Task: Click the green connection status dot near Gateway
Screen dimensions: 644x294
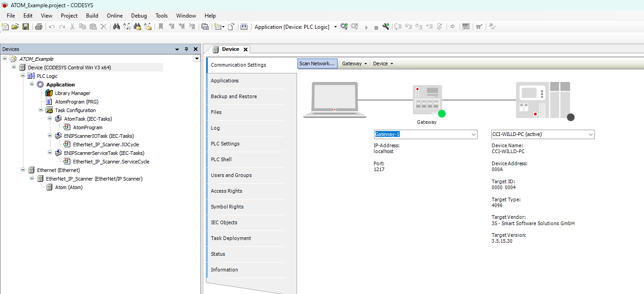Action: pyautogui.click(x=442, y=114)
